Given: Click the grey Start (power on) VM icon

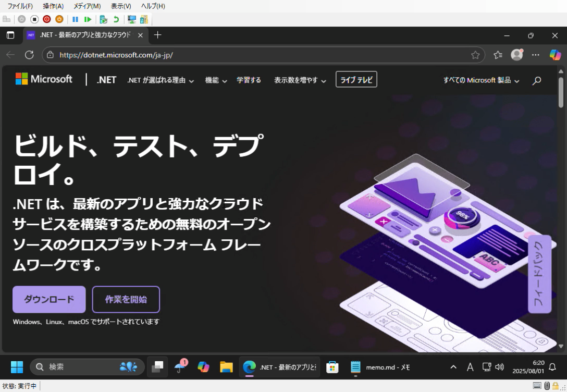Looking at the screenshot, I should click(x=22, y=19).
